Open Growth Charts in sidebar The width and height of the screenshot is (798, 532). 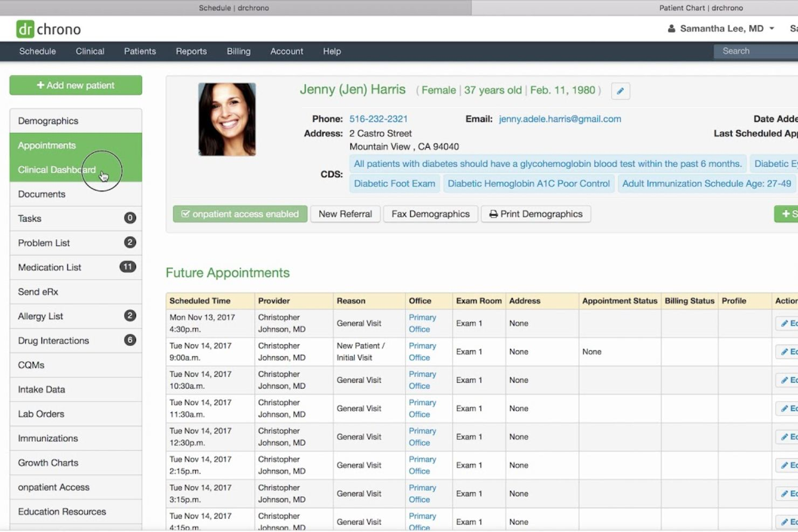click(75, 462)
